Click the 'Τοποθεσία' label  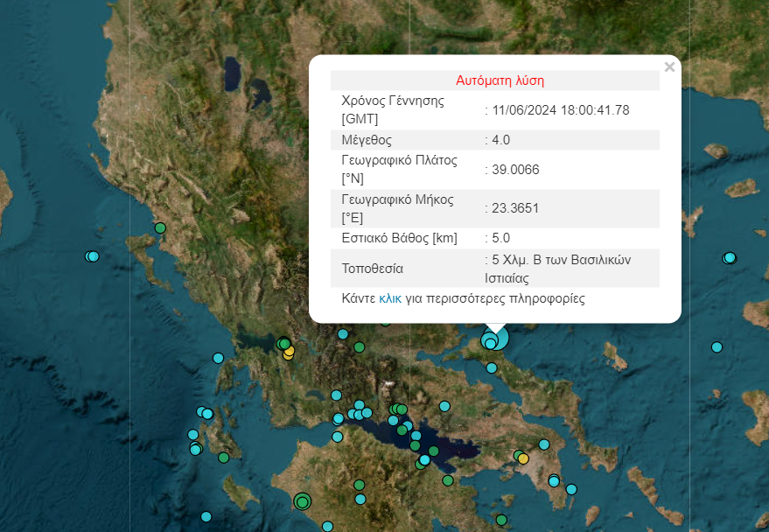[x=372, y=269]
